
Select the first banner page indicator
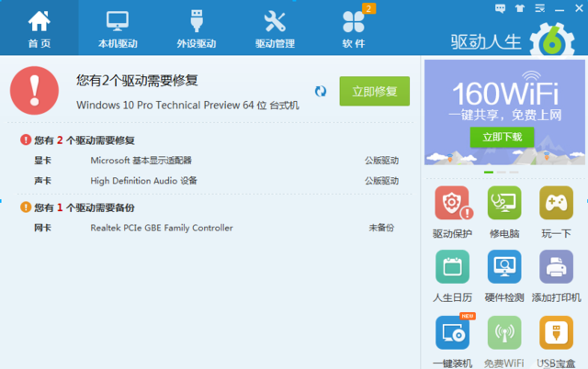[x=489, y=172]
